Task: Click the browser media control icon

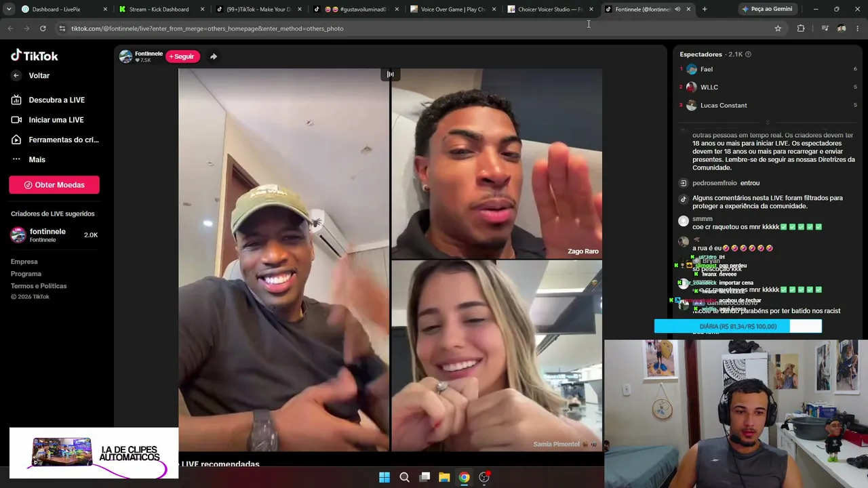Action: point(825,28)
